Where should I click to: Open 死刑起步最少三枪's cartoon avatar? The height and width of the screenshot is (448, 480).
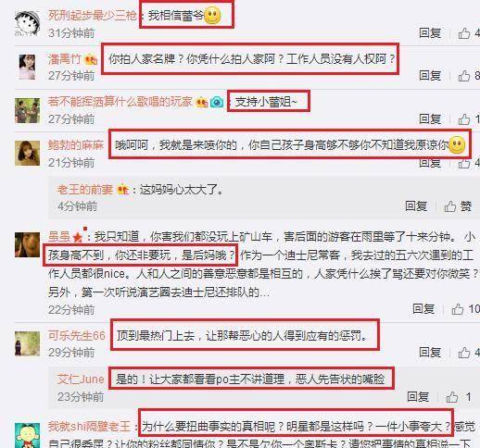coord(28,24)
